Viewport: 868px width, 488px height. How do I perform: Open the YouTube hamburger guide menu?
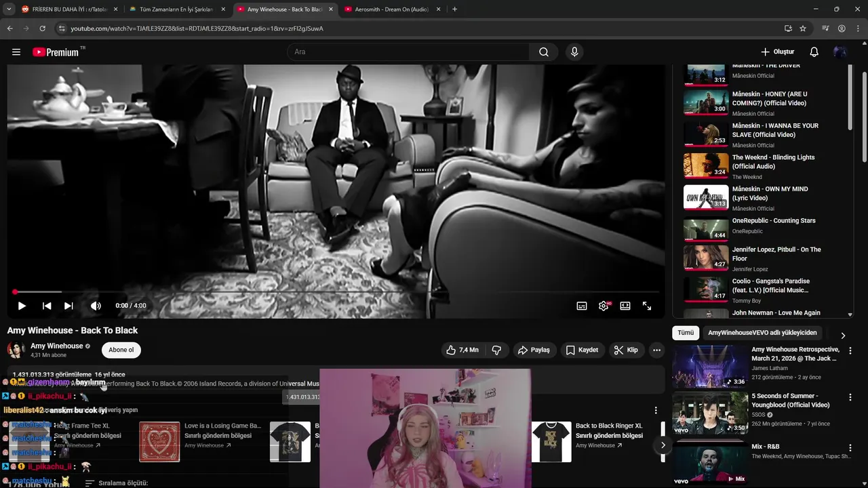[x=16, y=52]
